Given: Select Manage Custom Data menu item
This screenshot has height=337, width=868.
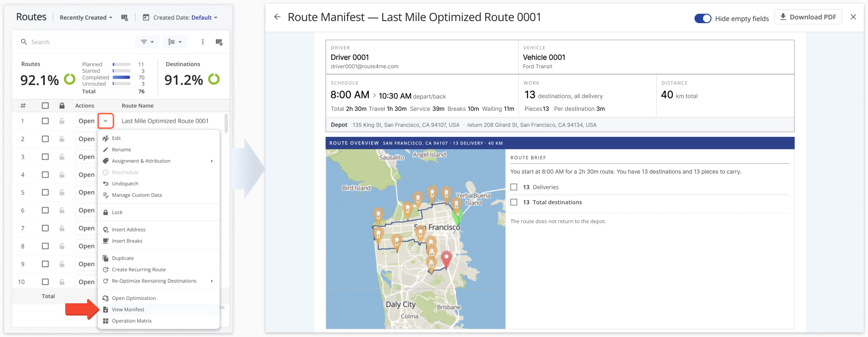Looking at the screenshot, I should 158,195.
